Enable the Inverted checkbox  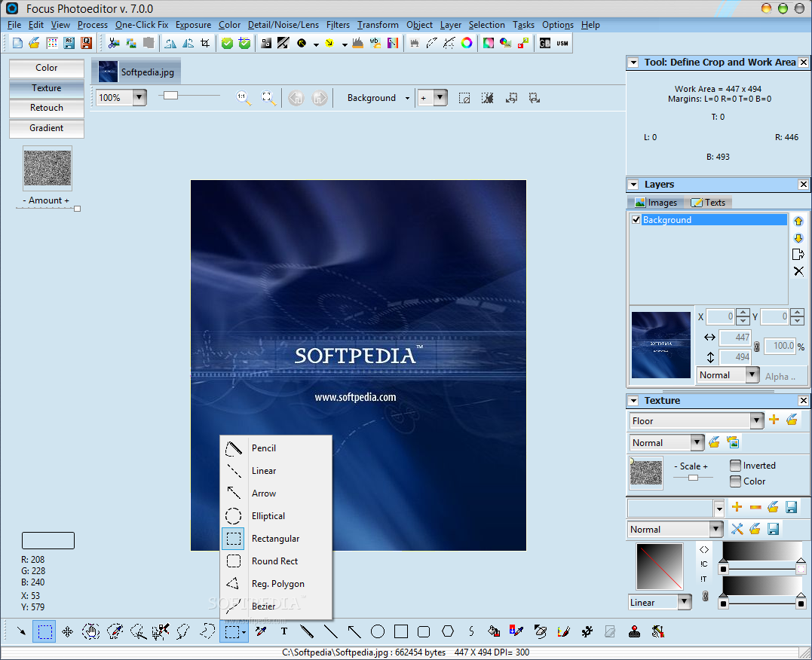[x=735, y=466]
